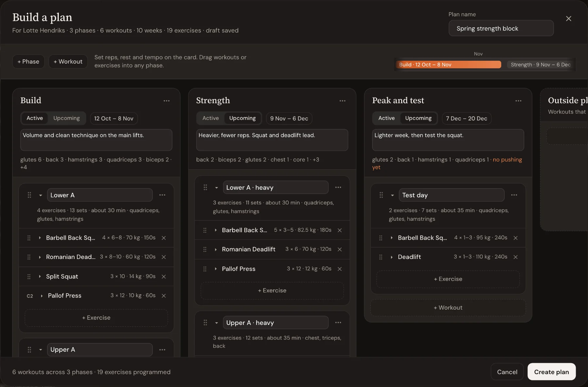Add a workout to Peak and test phase
The width and height of the screenshot is (588, 387).
448,307
